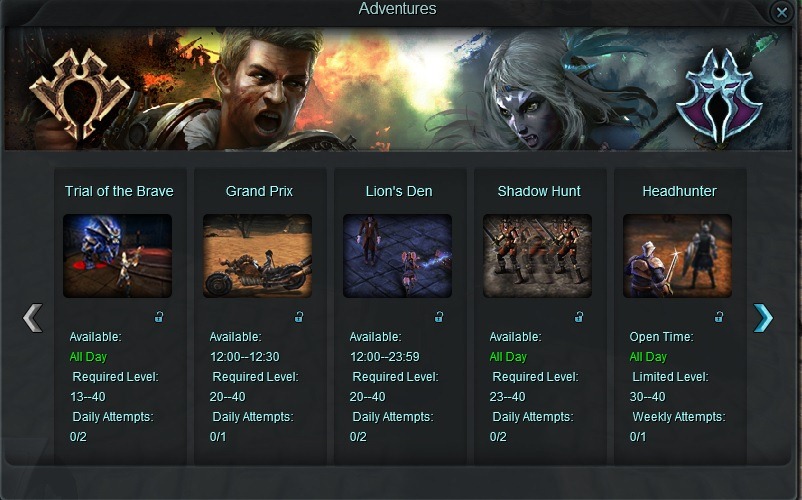
Task: Open the Headhunter adventure thumbnail
Action: [x=677, y=256]
